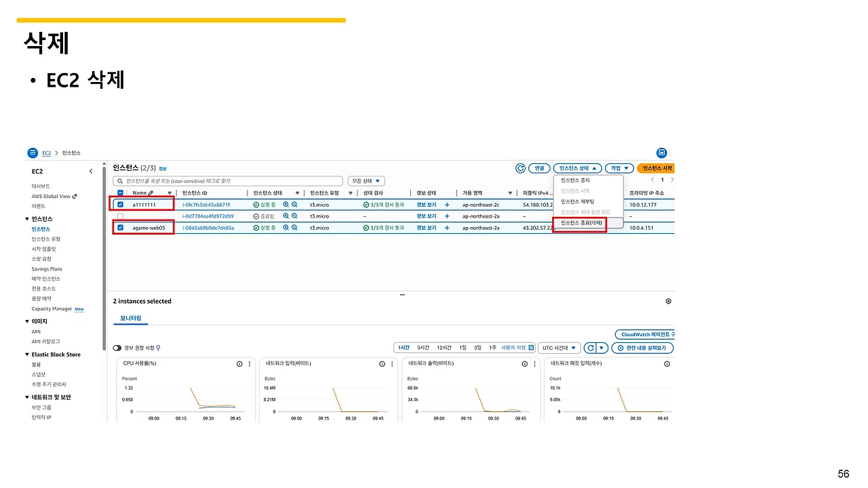
Task: Go to the next page of instances
Action: (672, 180)
